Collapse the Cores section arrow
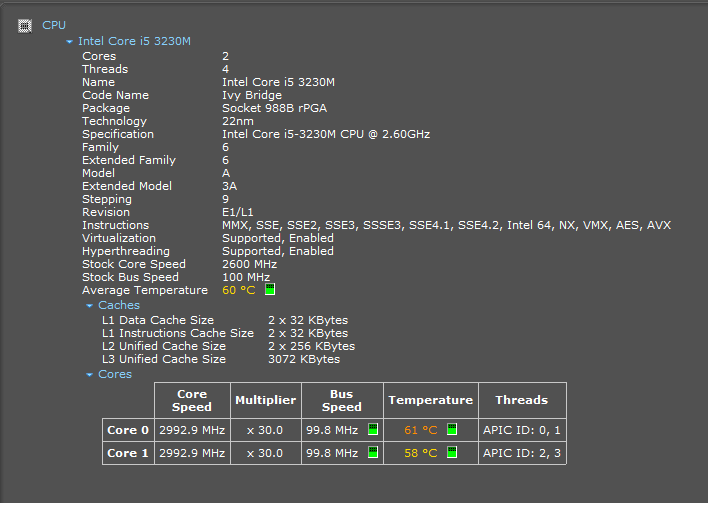The image size is (719, 508). [89, 375]
